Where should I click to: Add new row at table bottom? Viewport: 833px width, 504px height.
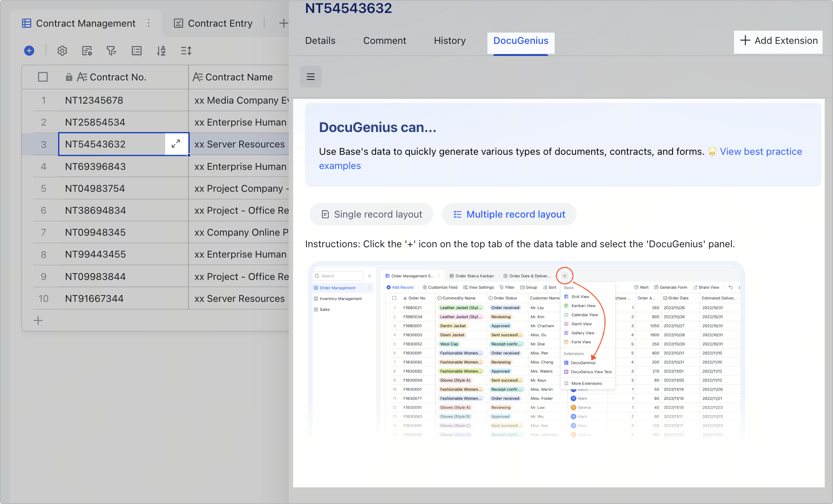click(38, 320)
